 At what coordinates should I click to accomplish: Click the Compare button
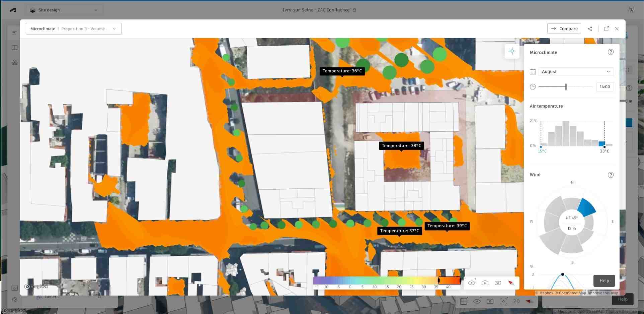coord(564,29)
